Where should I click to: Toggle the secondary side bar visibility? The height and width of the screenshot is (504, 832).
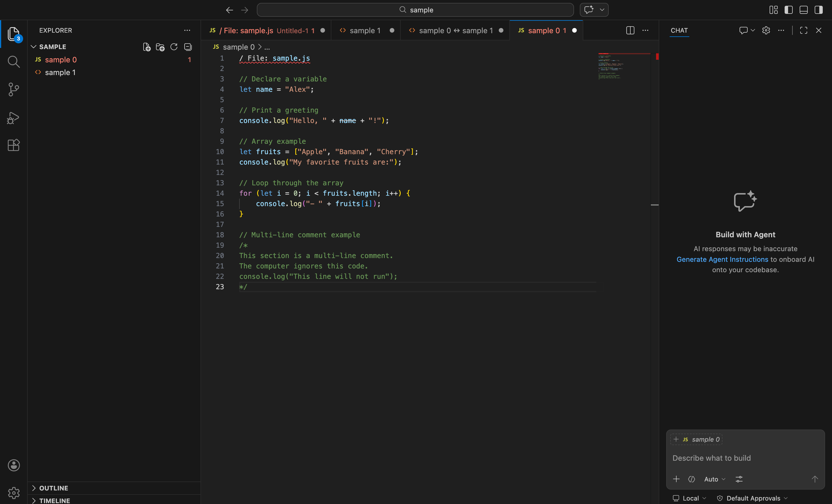(x=818, y=10)
